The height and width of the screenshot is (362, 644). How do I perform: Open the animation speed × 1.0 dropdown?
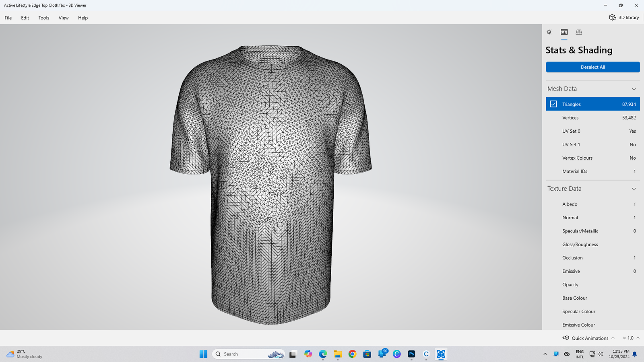(631, 338)
